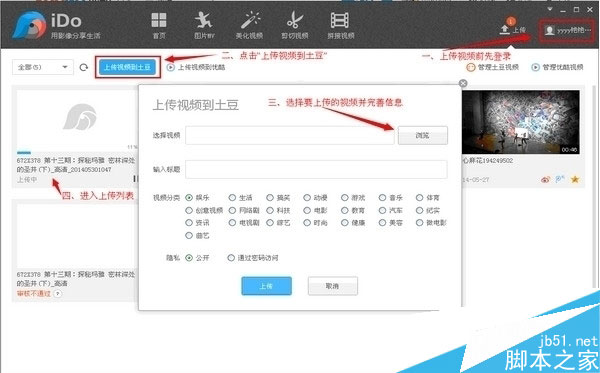Select the 电影 category radio

pos(307,210)
